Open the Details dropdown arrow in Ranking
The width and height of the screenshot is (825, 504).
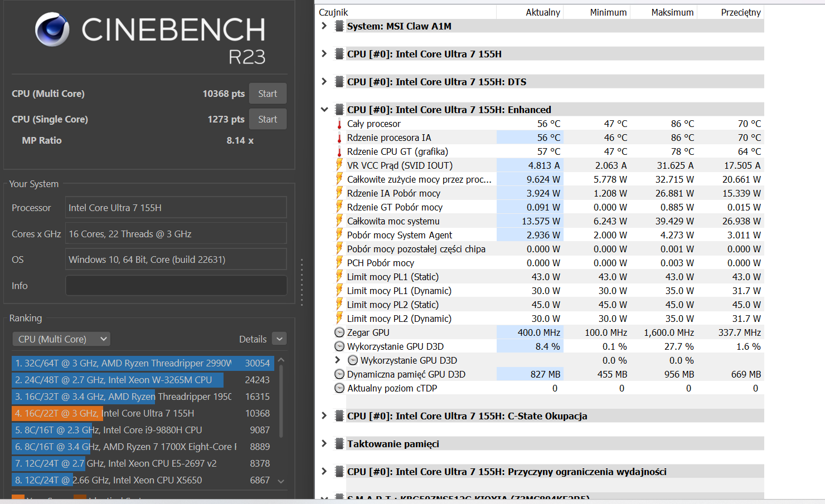pyautogui.click(x=280, y=339)
